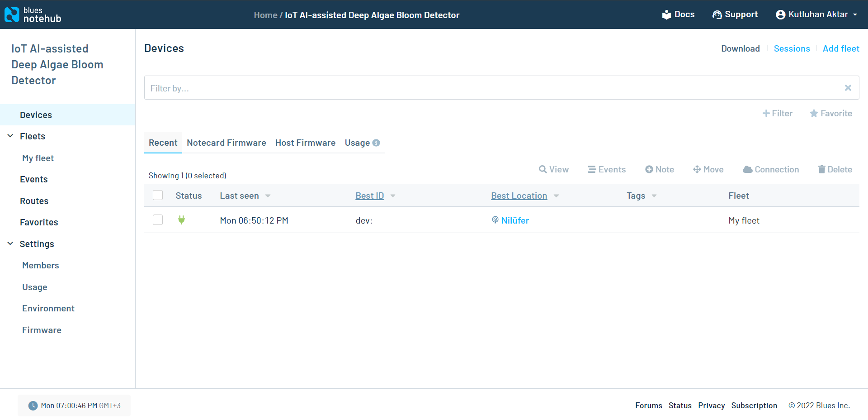The width and height of the screenshot is (868, 420).
Task: Switch to the Host Firmware tab
Action: click(305, 143)
